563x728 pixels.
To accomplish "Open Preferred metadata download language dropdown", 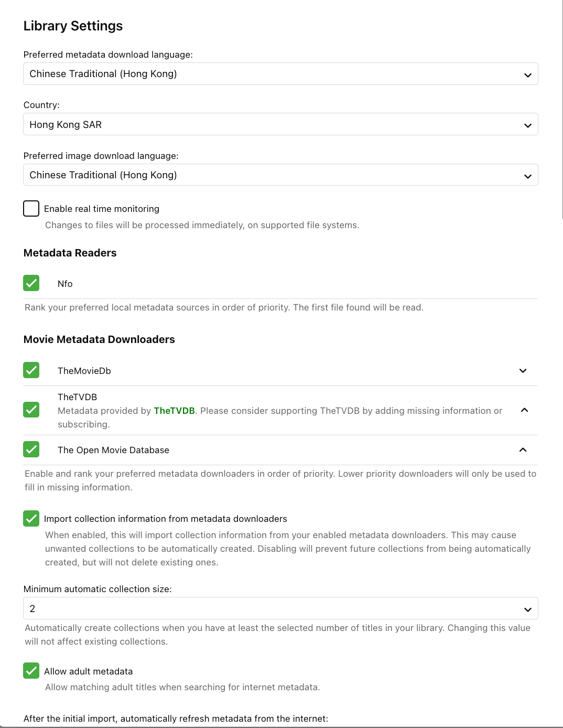I will (280, 74).
